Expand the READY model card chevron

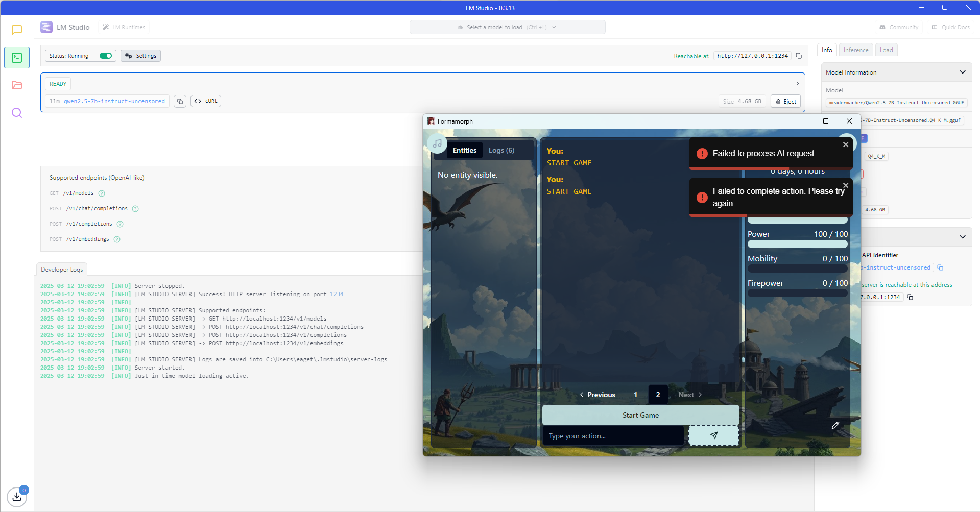tap(798, 84)
